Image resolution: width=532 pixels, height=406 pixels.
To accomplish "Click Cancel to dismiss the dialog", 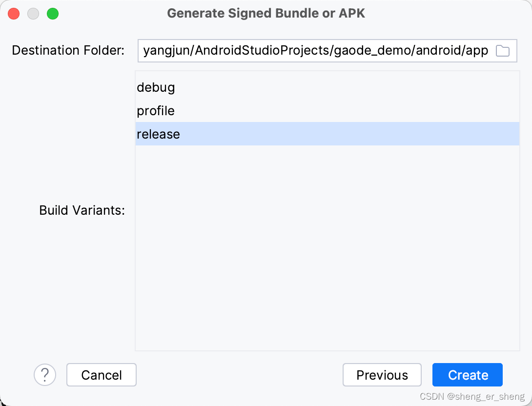I will 102,375.
